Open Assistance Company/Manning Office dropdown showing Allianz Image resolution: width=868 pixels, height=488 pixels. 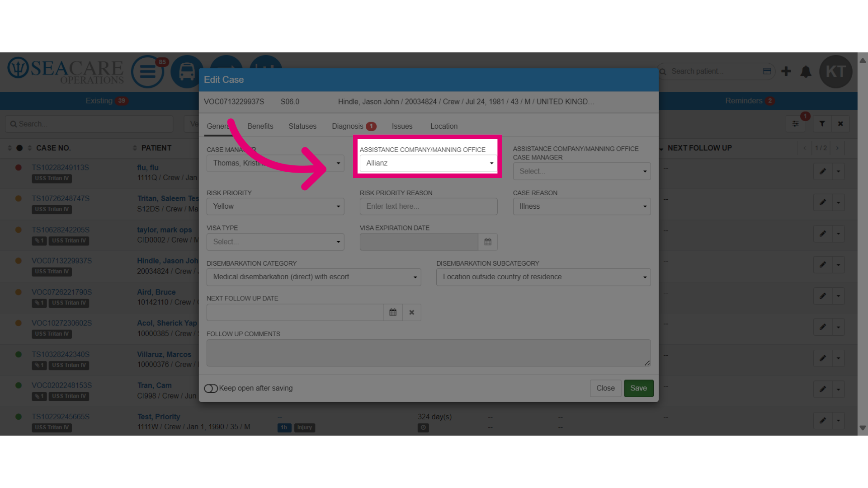[428, 163]
